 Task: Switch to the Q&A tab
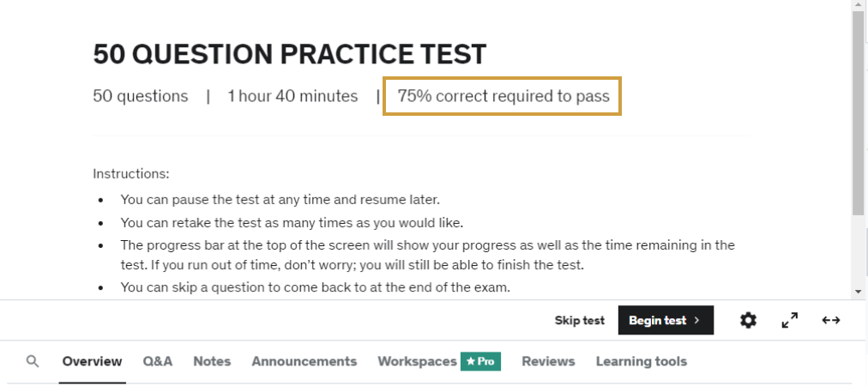pyautogui.click(x=158, y=361)
